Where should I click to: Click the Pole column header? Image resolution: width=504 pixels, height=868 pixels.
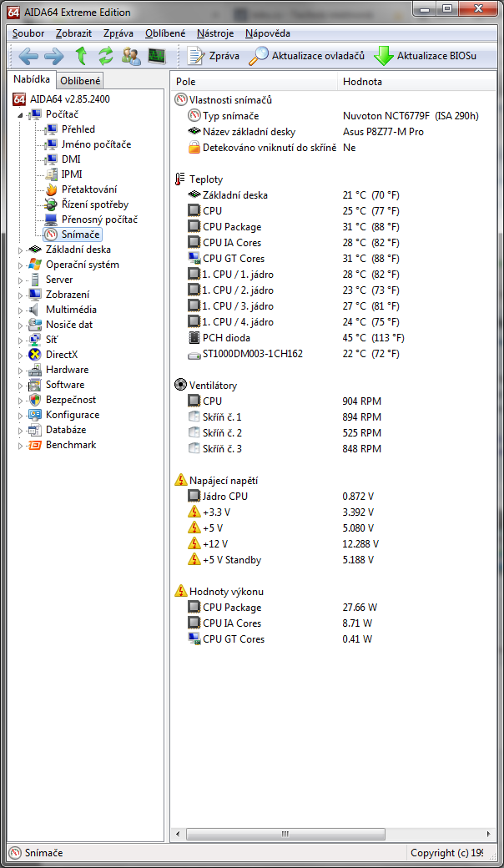coord(255,82)
